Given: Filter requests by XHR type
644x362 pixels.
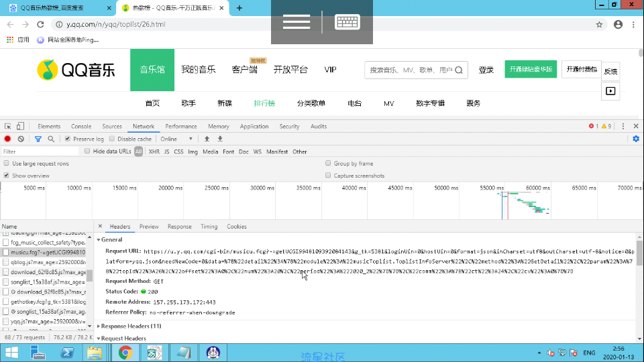Looking at the screenshot, I should pyautogui.click(x=154, y=152).
